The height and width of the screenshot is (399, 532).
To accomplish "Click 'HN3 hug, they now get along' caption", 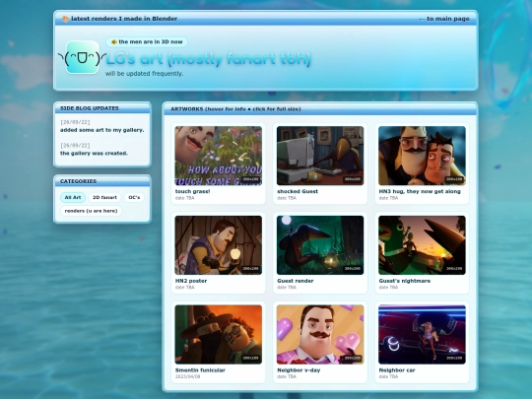I will click(x=420, y=191).
